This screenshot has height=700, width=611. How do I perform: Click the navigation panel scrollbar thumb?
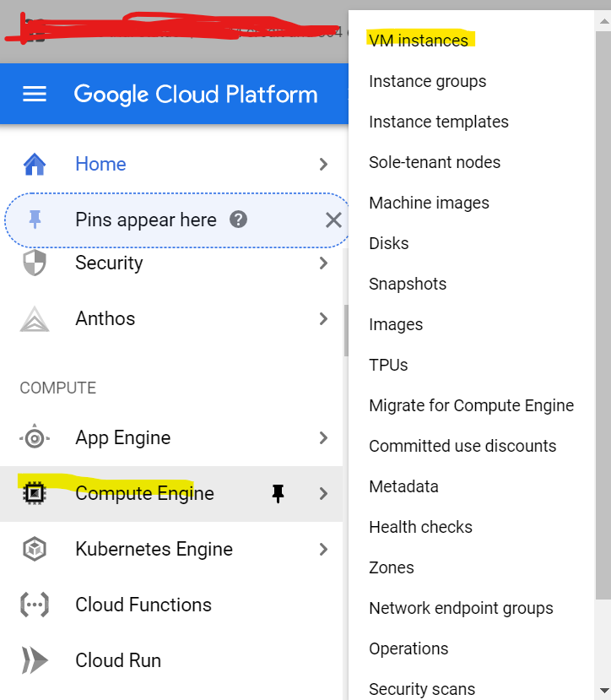(x=346, y=331)
